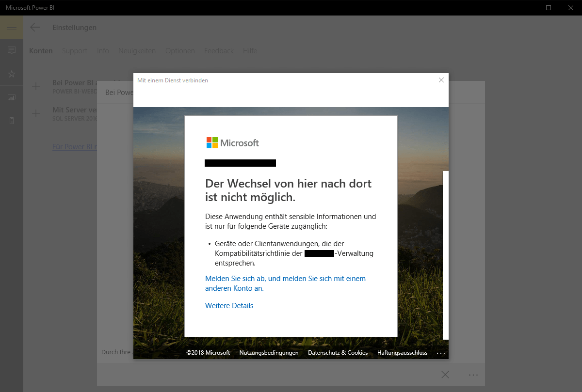The width and height of the screenshot is (582, 392).
Task: Click the Microsoft logo in the sign-in card
Action: (232, 143)
